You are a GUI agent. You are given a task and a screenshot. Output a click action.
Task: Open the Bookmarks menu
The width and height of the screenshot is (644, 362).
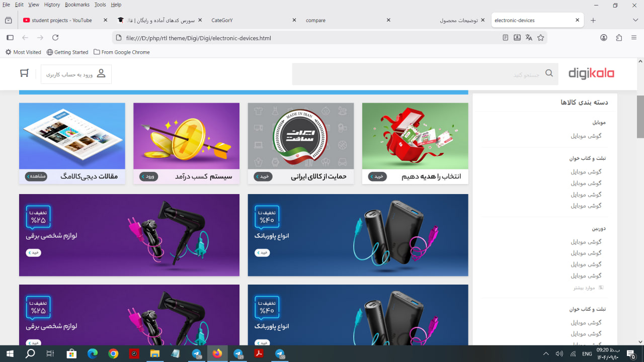click(x=77, y=5)
